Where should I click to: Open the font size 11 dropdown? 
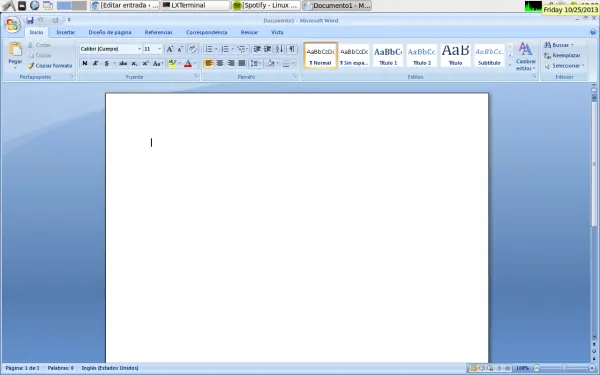160,49
